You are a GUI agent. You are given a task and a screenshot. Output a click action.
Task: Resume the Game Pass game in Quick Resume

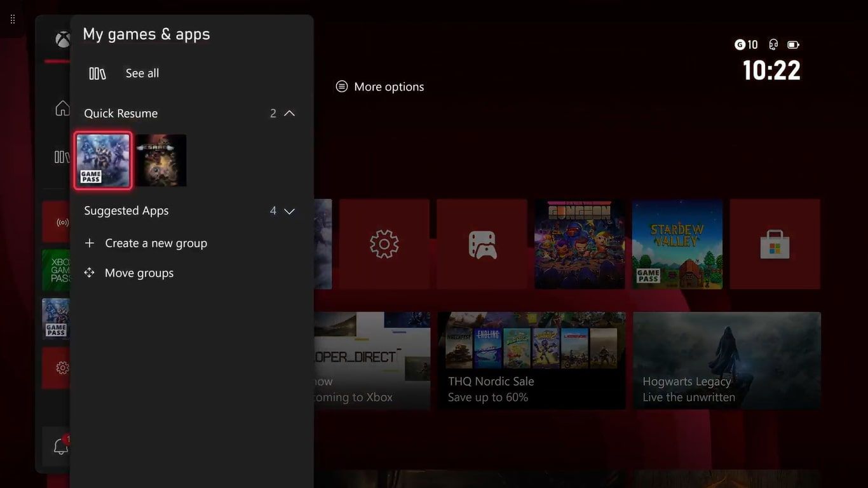tap(103, 161)
